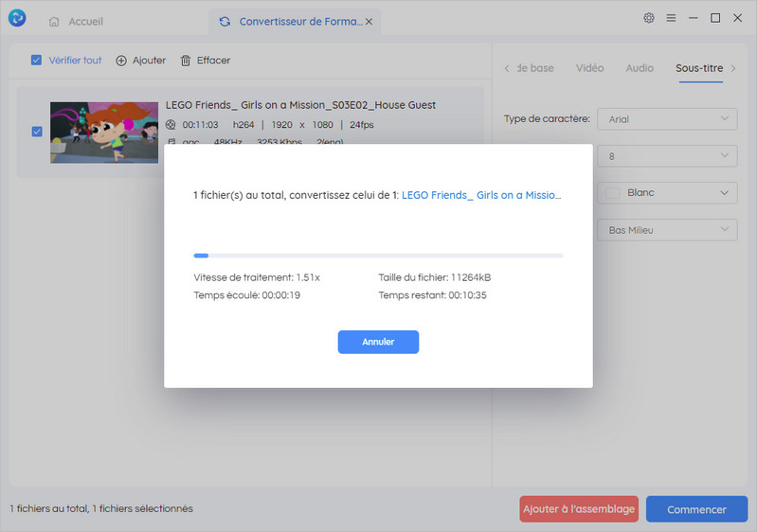
Task: Close the Convertisseur de Format tab
Action: coord(369,21)
